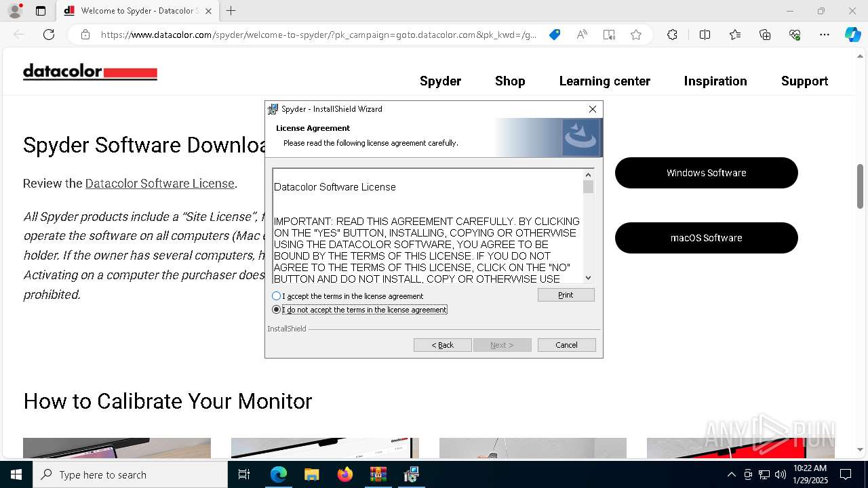Click the taskbar search box

(130, 474)
